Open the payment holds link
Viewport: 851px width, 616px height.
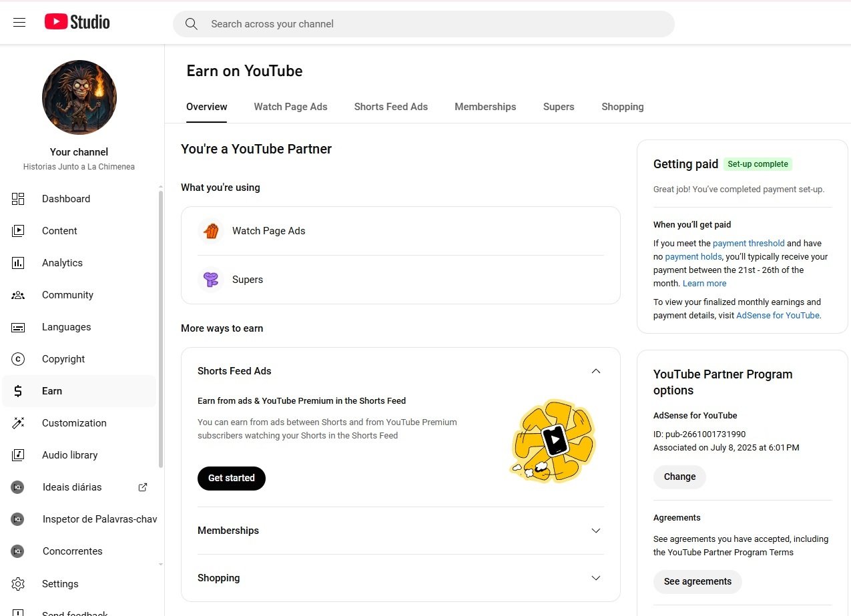tap(693, 257)
